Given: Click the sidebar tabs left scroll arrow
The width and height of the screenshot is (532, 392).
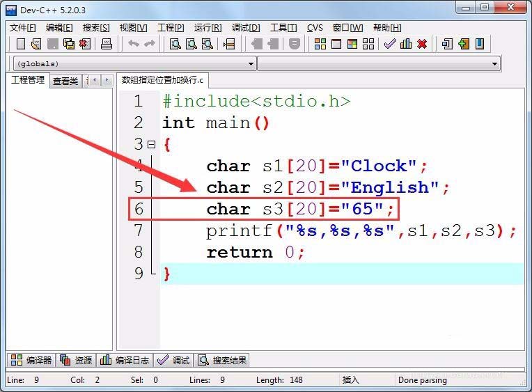Looking at the screenshot, I should pyautogui.click(x=95, y=81).
